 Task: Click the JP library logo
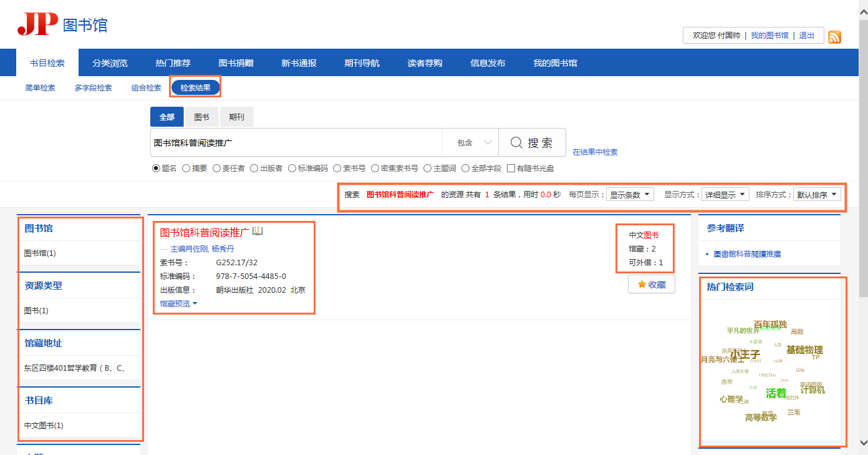(x=62, y=25)
